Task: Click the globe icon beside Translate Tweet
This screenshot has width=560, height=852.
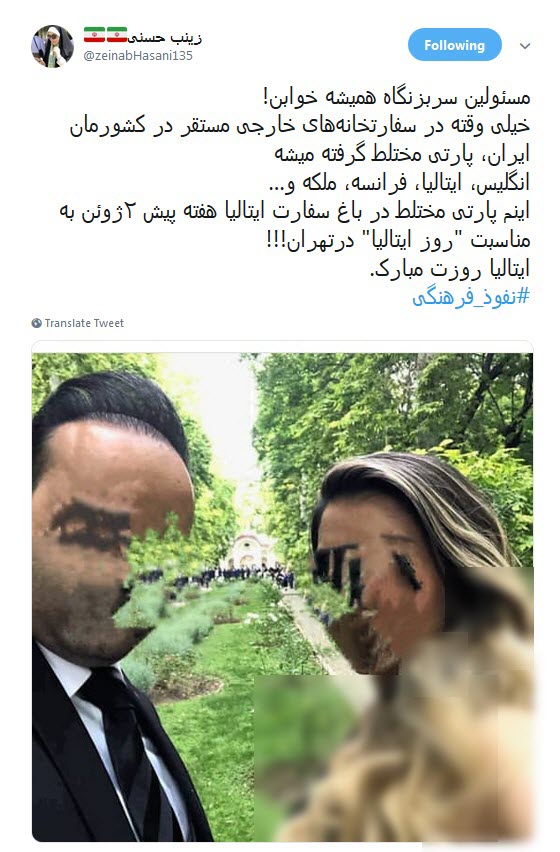Action: click(36, 323)
